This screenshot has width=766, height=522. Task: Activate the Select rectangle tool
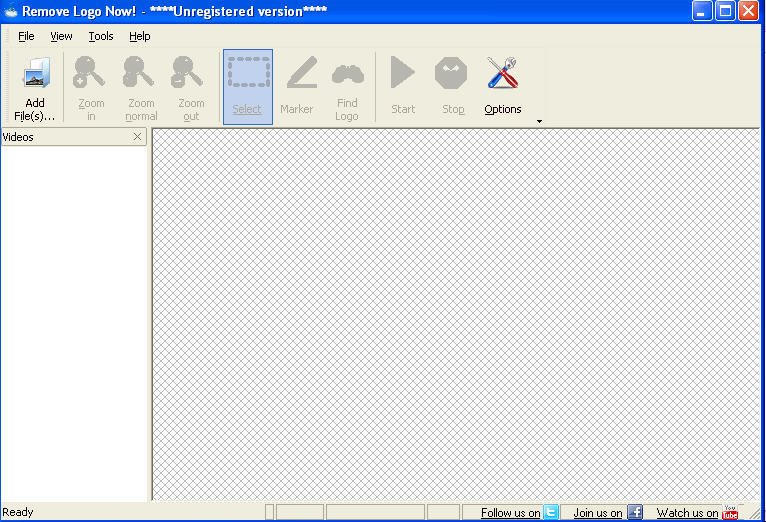(x=248, y=87)
